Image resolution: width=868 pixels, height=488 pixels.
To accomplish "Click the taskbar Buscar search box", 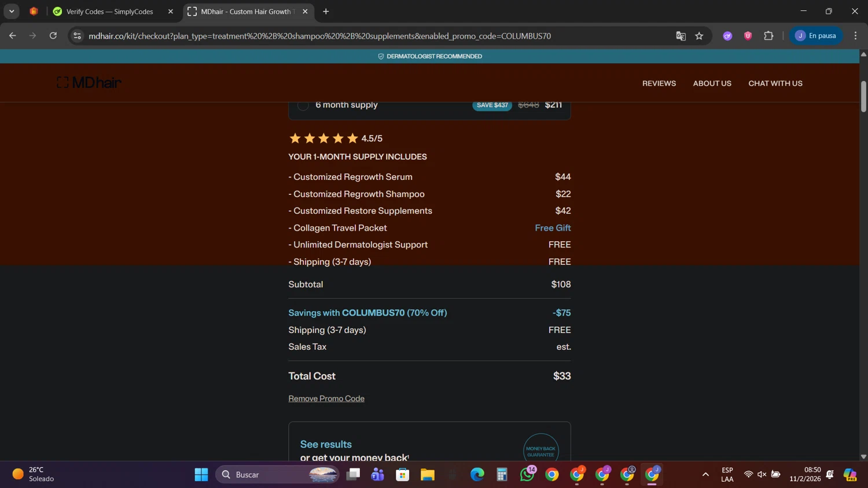I will point(278,475).
